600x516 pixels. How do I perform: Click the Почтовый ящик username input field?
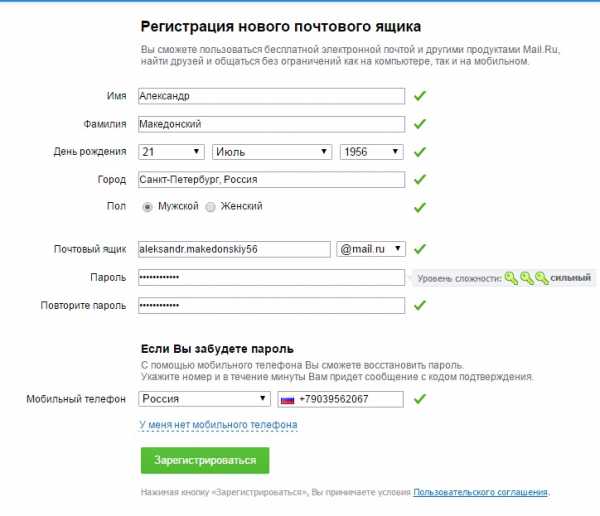click(234, 249)
